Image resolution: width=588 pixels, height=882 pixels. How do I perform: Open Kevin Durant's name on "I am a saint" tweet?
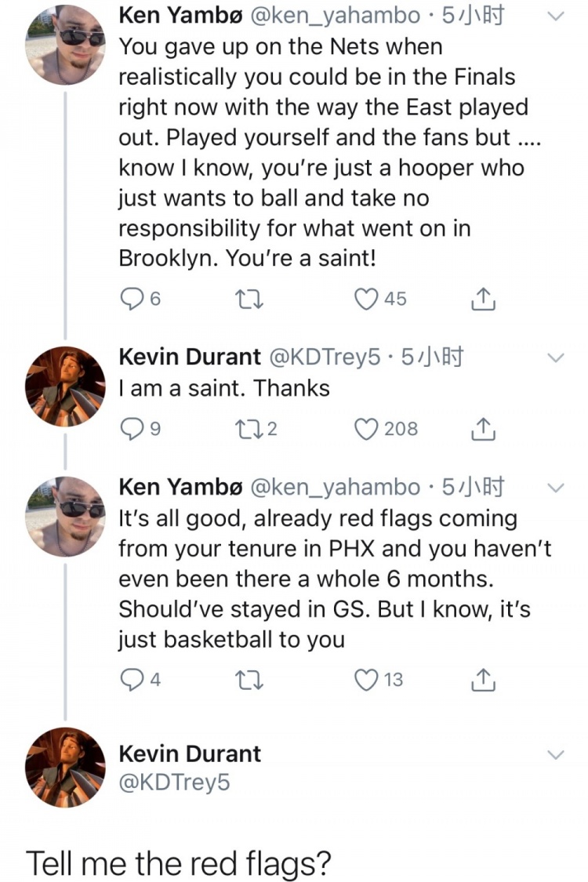189,358
